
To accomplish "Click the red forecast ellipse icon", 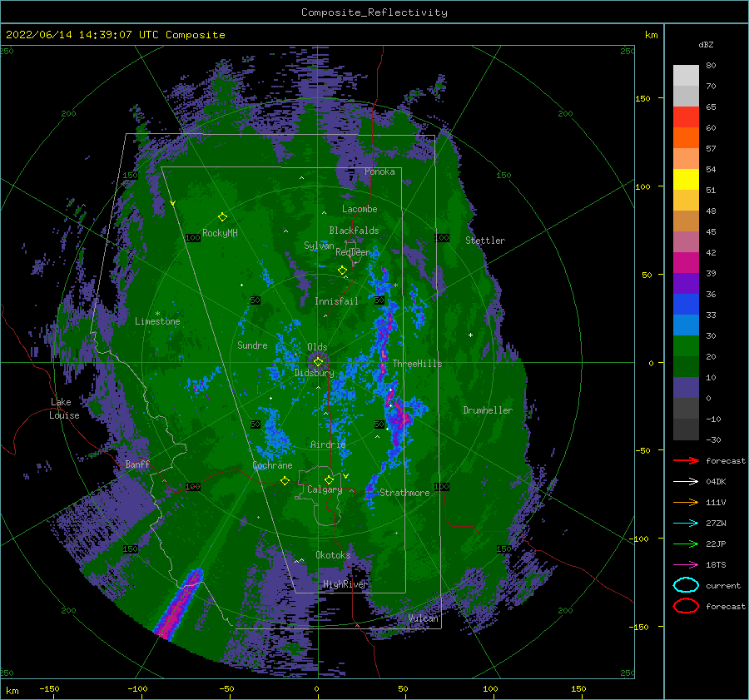I will click(x=686, y=606).
